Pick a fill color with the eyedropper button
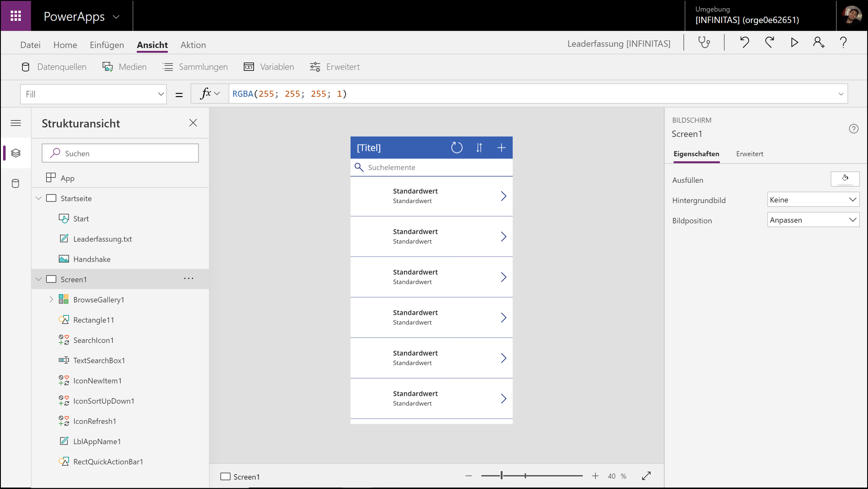868x489 pixels. tap(845, 178)
